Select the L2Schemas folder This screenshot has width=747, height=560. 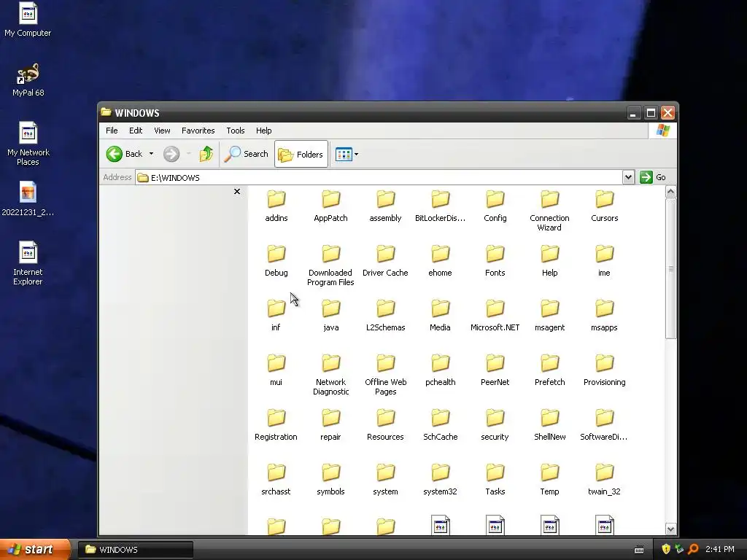385,316
